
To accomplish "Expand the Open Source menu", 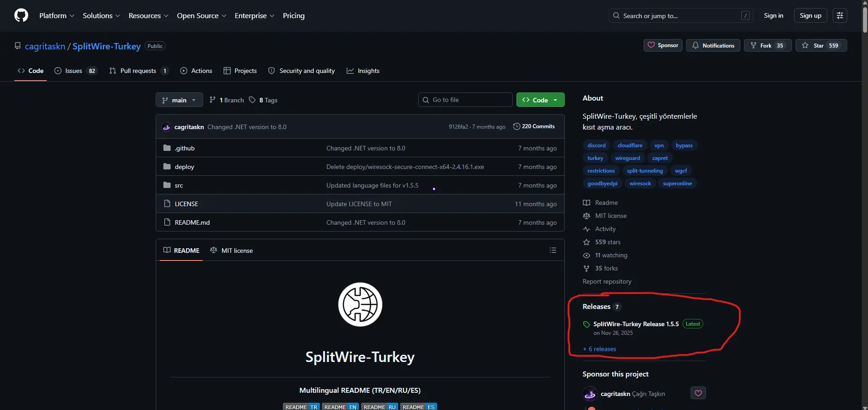I will coord(201,15).
